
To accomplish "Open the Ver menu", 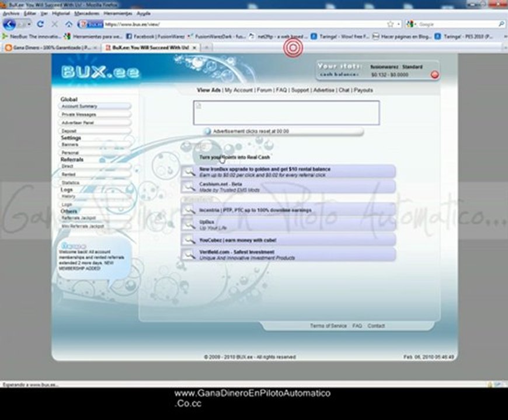I will (44, 13).
